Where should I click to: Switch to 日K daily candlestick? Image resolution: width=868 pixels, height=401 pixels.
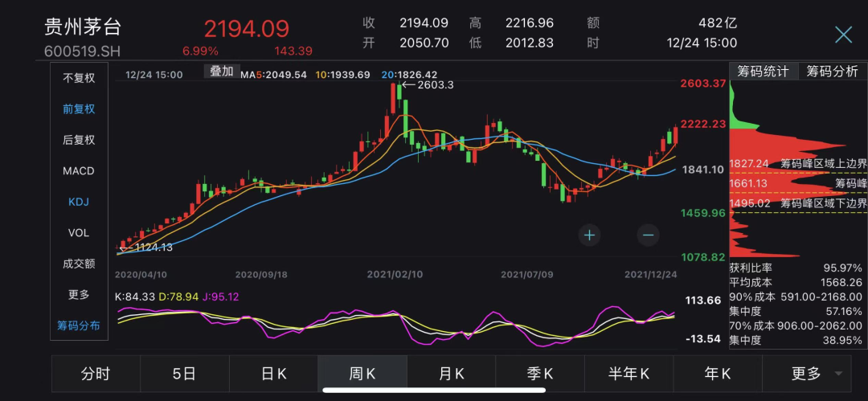[x=274, y=374]
